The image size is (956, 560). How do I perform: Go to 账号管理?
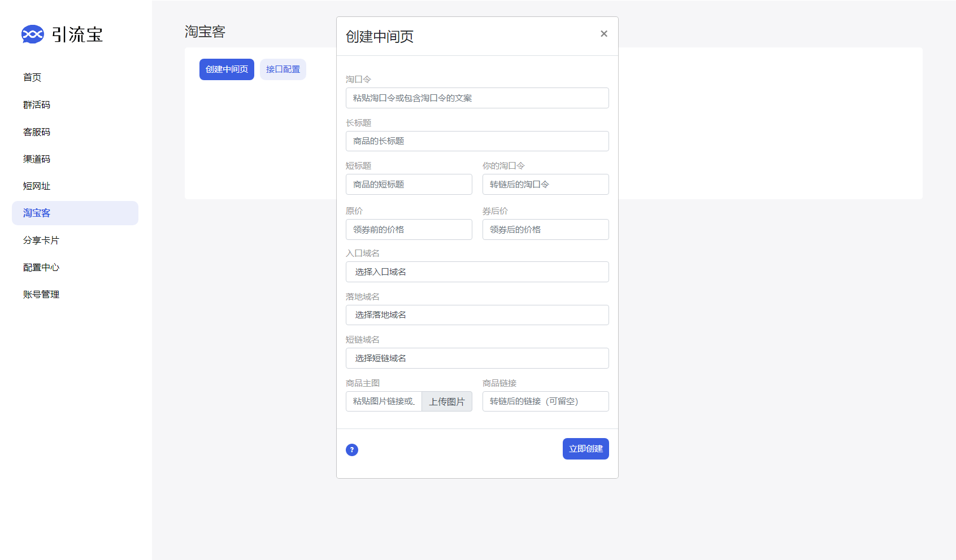[41, 294]
